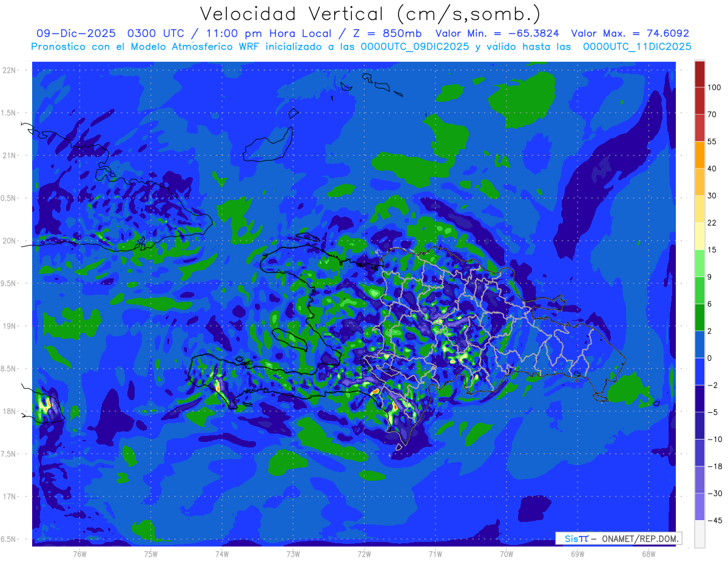The width and height of the screenshot is (728, 562).
Task: Pick the yellow swatch between 22 and 30
Action: point(699,209)
